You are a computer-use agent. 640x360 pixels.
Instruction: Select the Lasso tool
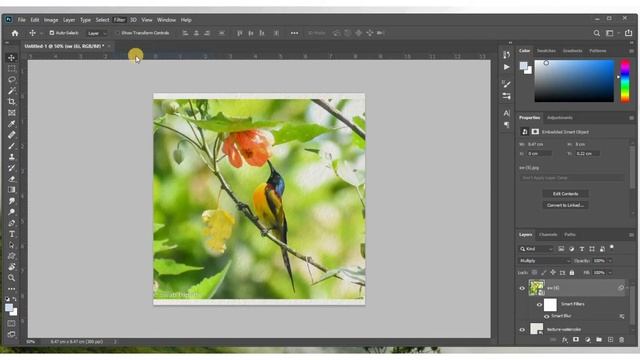[x=11, y=80]
